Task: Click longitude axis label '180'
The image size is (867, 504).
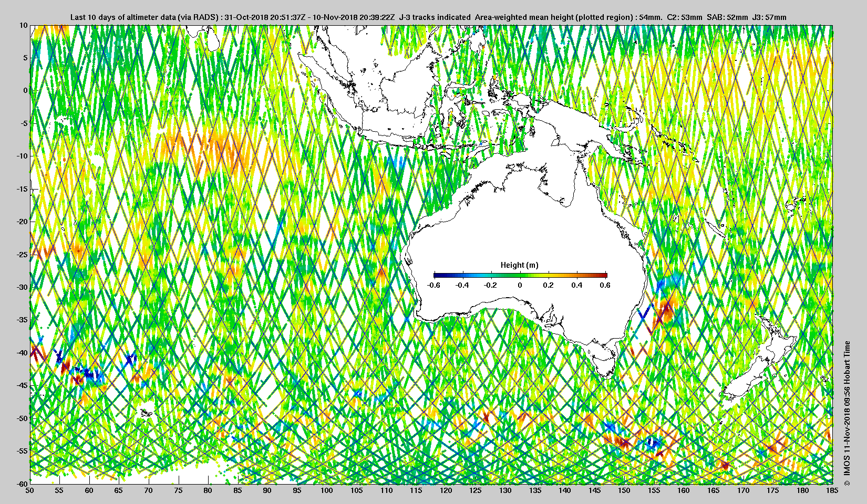Action: pyautogui.click(x=802, y=490)
